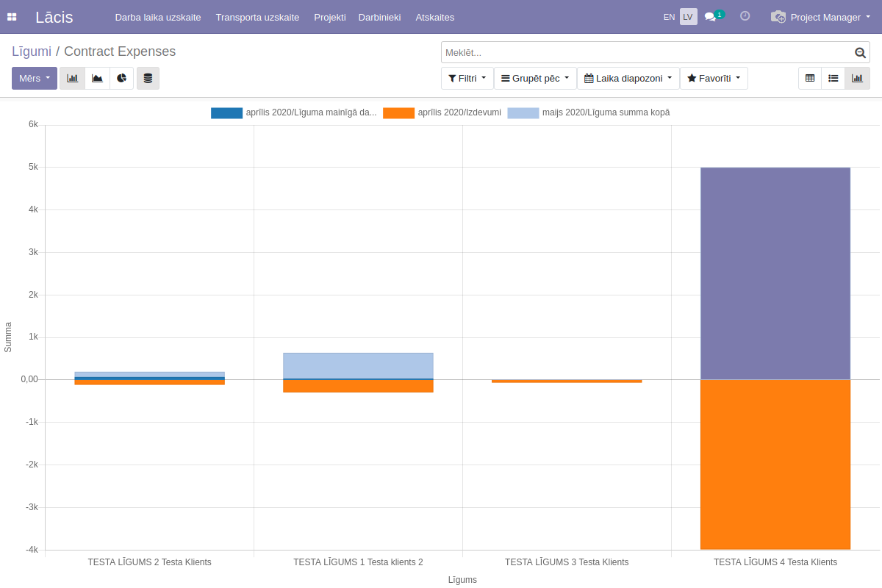
Task: Select the LV language button
Action: point(688,17)
